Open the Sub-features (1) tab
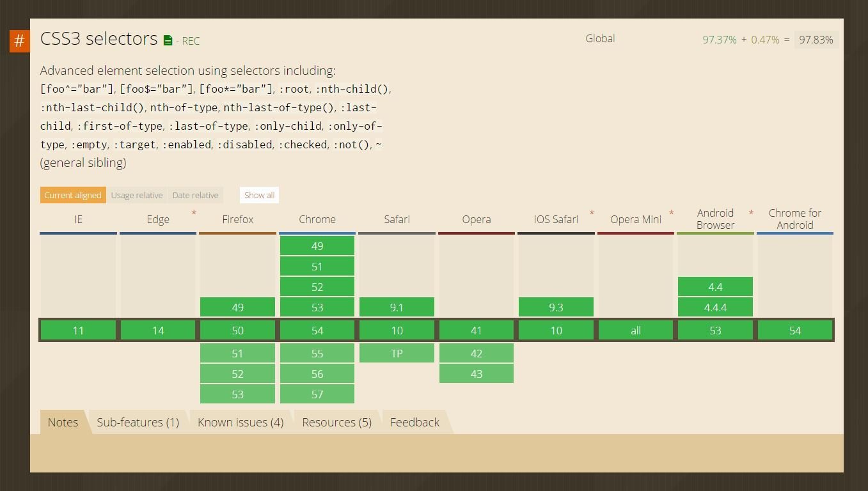 click(138, 422)
